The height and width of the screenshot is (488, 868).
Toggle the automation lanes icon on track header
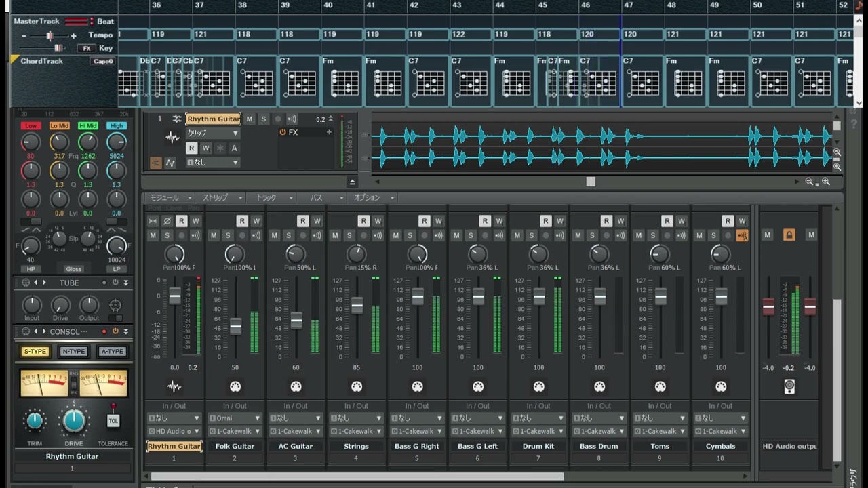click(x=170, y=163)
